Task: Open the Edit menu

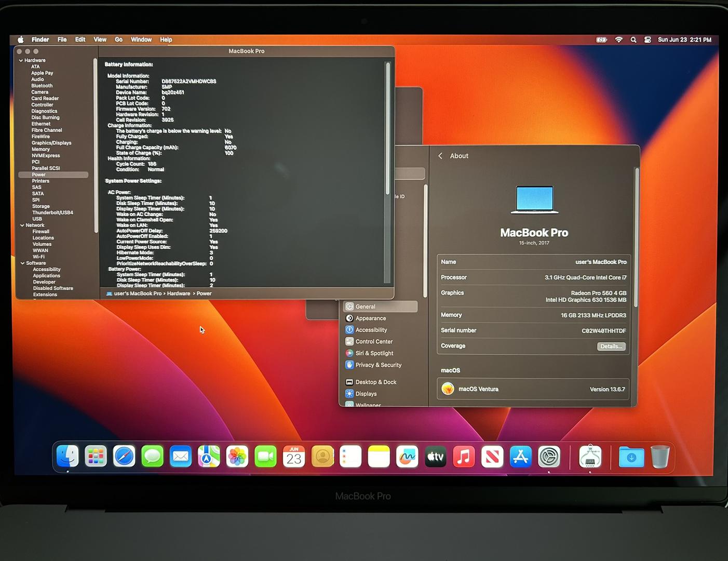Action: pyautogui.click(x=80, y=39)
